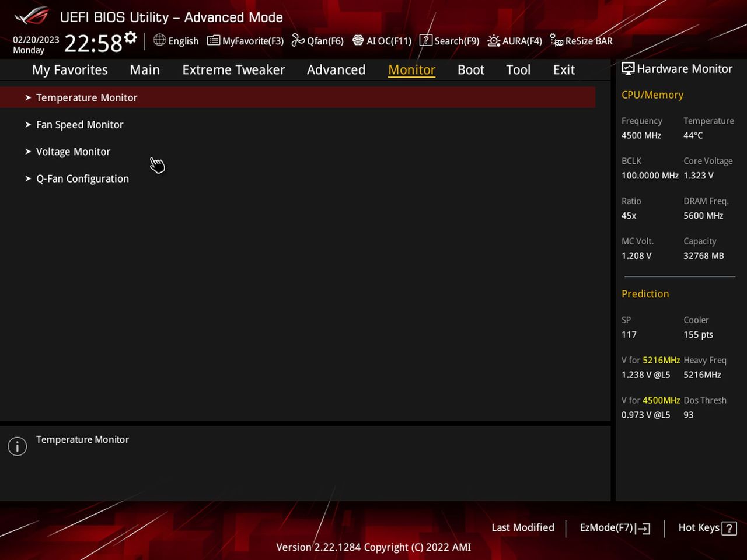Screen dimensions: 747x560
Task: Click the 32768 MB capacity value
Action: 704,256
